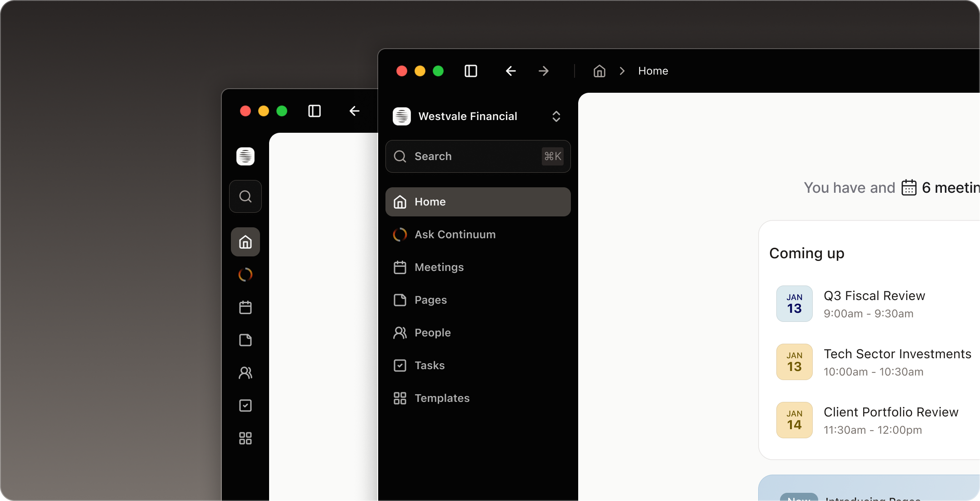Click the 10:00am - 10:30am time text
The height and width of the screenshot is (501, 980).
874,372
